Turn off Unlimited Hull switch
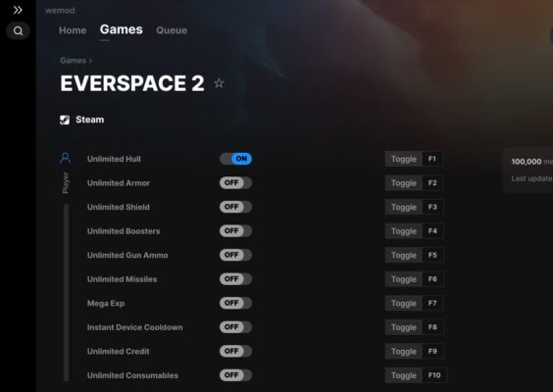 pyautogui.click(x=235, y=159)
